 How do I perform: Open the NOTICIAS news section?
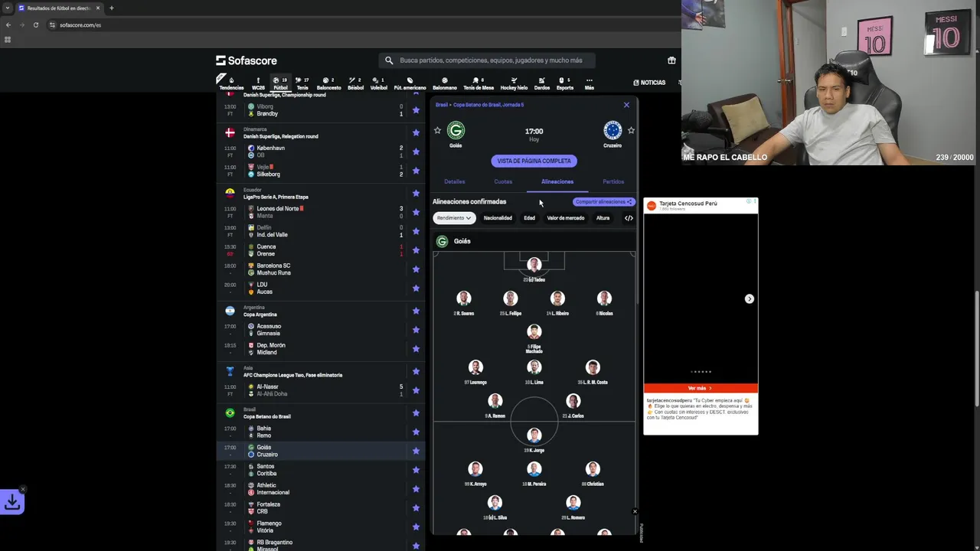click(649, 83)
